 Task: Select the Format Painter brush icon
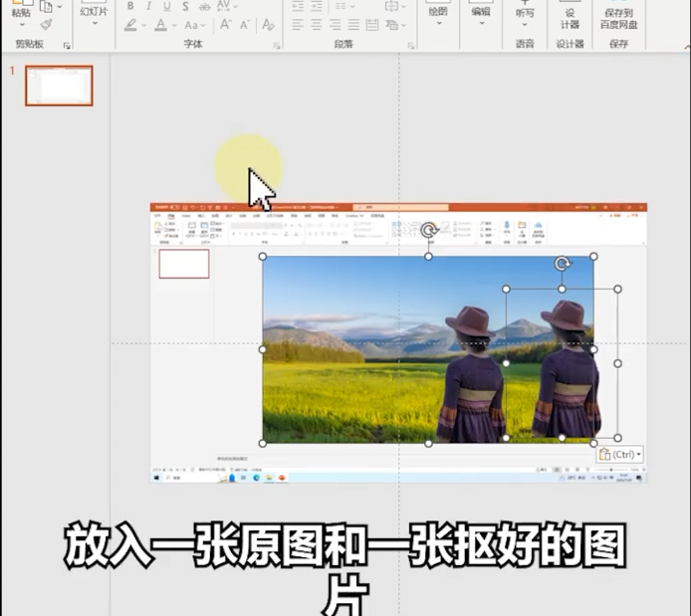tap(46, 25)
